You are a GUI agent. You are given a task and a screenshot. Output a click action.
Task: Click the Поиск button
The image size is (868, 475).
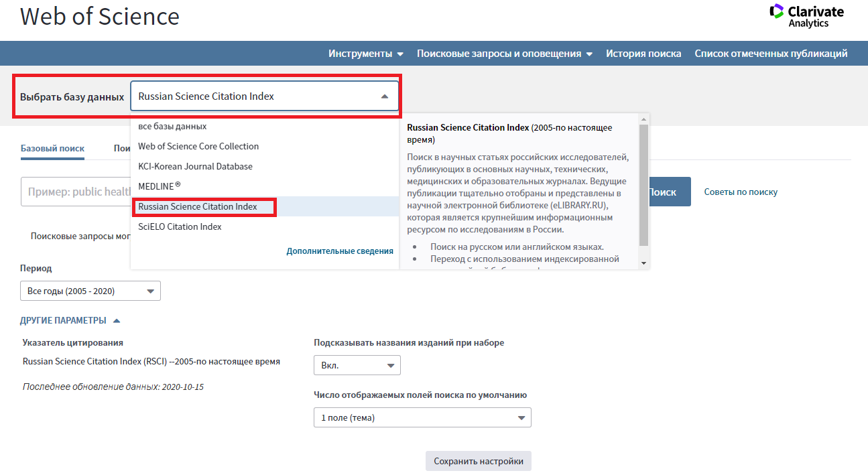pos(664,192)
